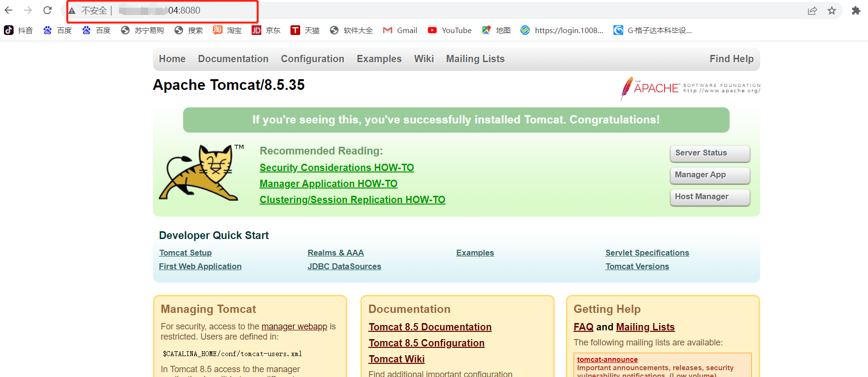
Task: Open the 搜索 bookmark
Action: [188, 30]
